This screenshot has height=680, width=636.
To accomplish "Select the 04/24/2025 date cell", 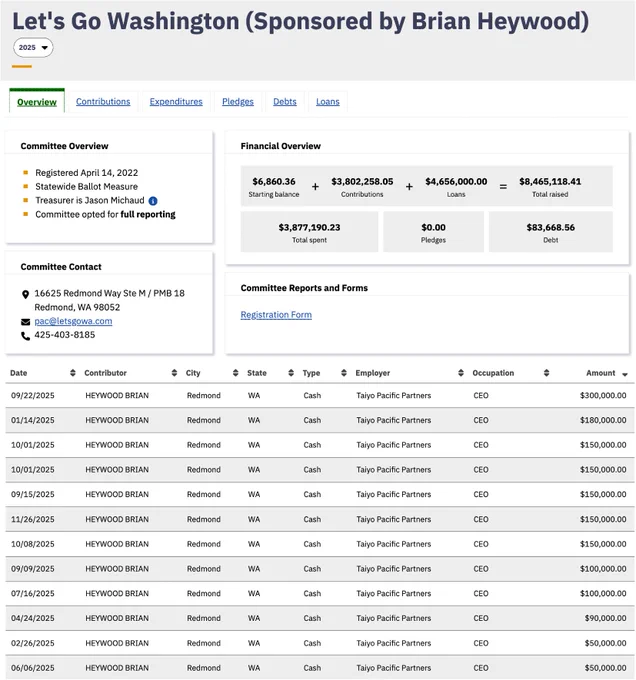I will point(33,618).
